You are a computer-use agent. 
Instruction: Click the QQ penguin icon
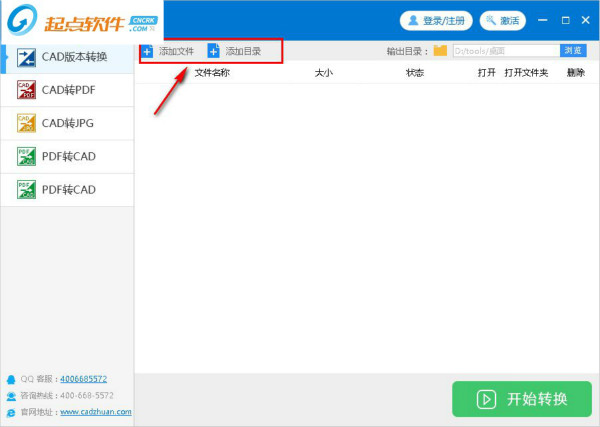(x=11, y=380)
